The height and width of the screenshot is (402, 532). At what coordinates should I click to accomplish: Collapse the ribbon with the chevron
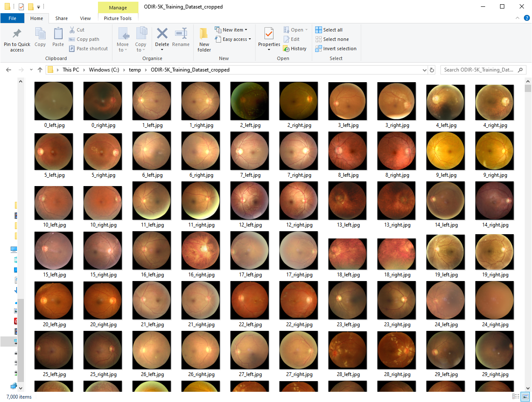[517, 18]
